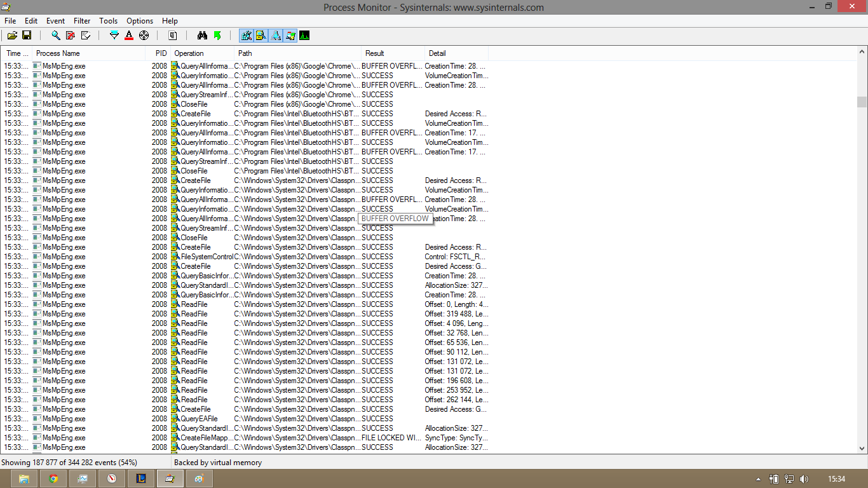Toggle Show Registry Activity filter
868x488 pixels.
[x=247, y=36]
